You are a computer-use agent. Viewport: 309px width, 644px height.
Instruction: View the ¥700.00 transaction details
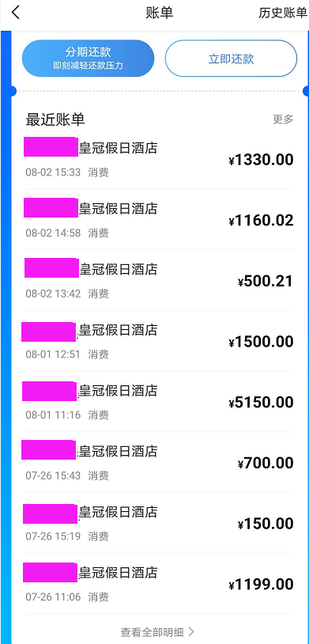point(159,463)
